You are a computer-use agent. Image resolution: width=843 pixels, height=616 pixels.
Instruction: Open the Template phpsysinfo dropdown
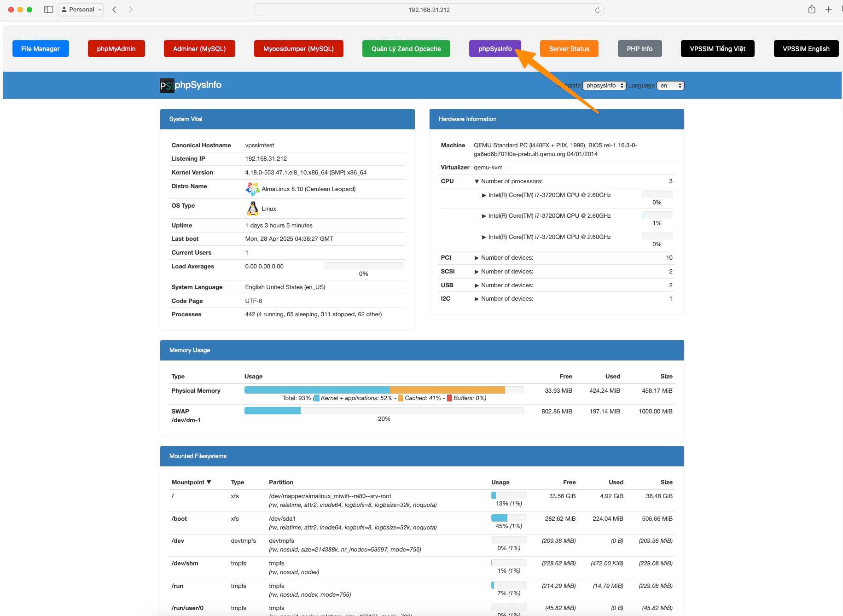tap(605, 86)
